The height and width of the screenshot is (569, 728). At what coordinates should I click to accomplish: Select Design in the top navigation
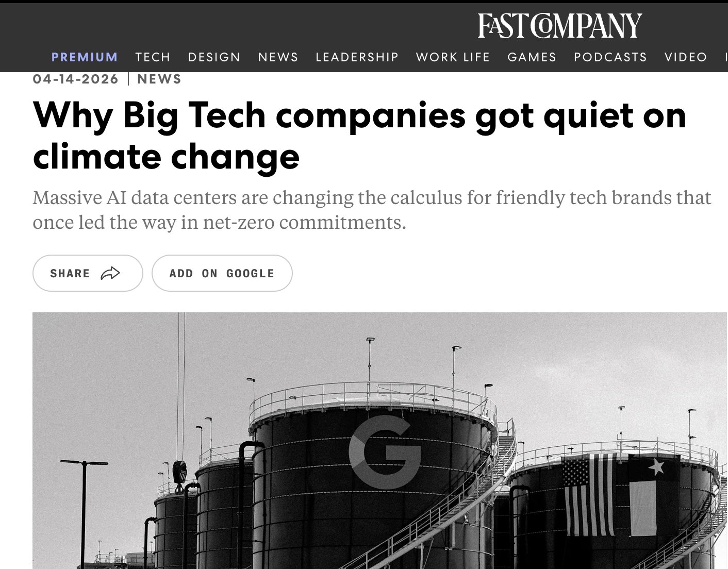214,57
